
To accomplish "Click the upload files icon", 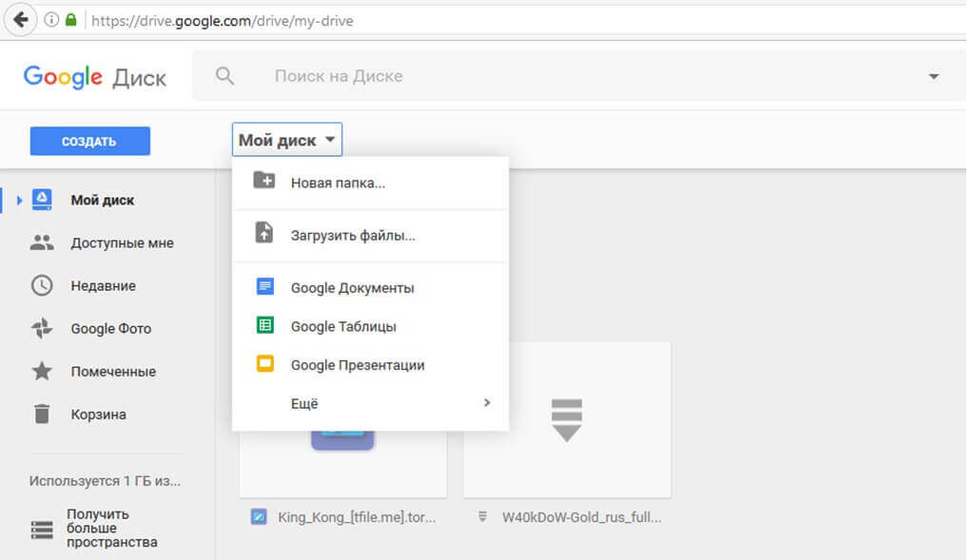I will pyautogui.click(x=263, y=234).
